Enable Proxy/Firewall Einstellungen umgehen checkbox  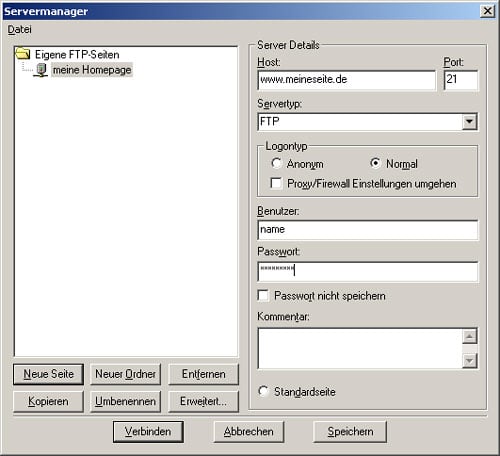pyautogui.click(x=276, y=183)
